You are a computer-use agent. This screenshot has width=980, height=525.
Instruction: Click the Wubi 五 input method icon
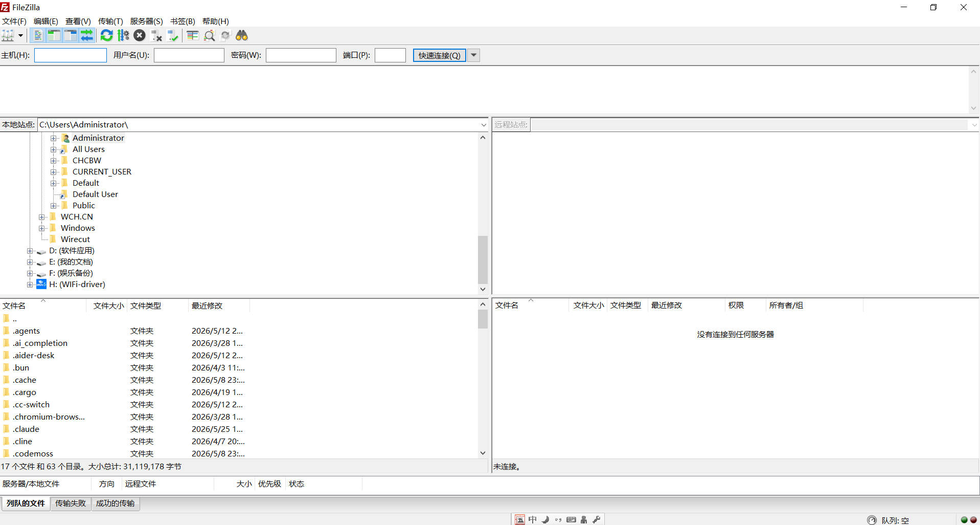click(520, 520)
